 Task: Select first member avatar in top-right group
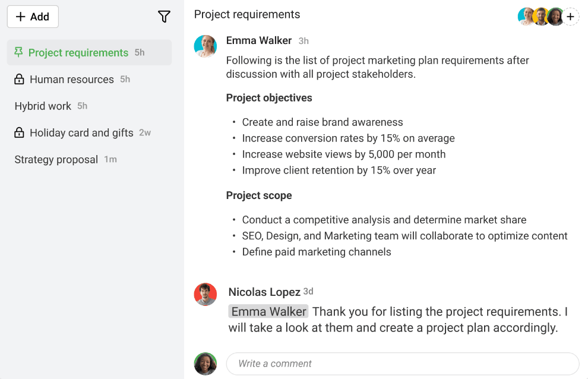pyautogui.click(x=526, y=17)
